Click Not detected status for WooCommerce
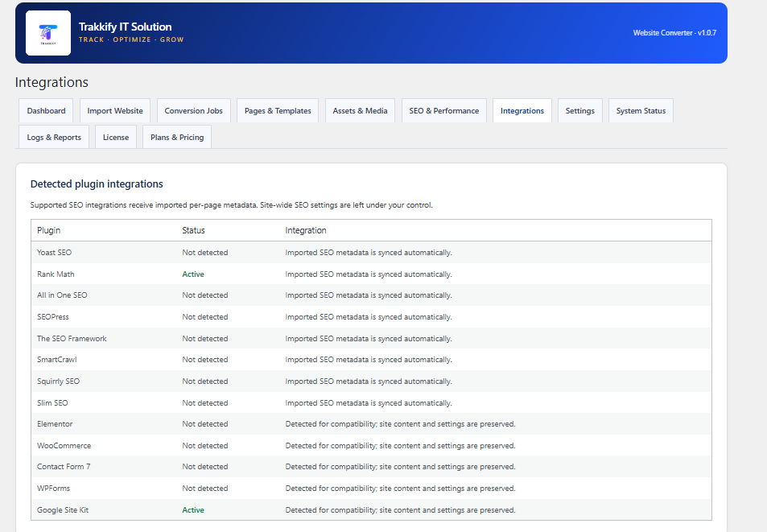The height and width of the screenshot is (532, 767). [x=205, y=445]
